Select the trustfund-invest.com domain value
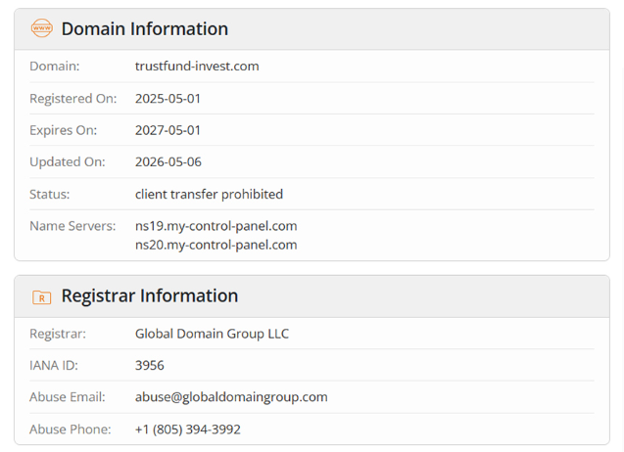This screenshot has width=624, height=452. 197,66
